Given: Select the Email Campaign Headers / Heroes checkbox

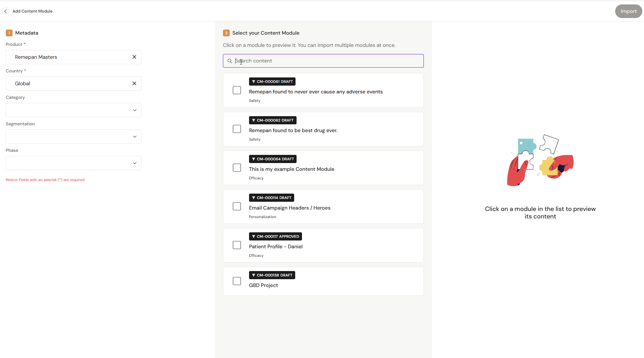Looking at the screenshot, I should coord(237,207).
